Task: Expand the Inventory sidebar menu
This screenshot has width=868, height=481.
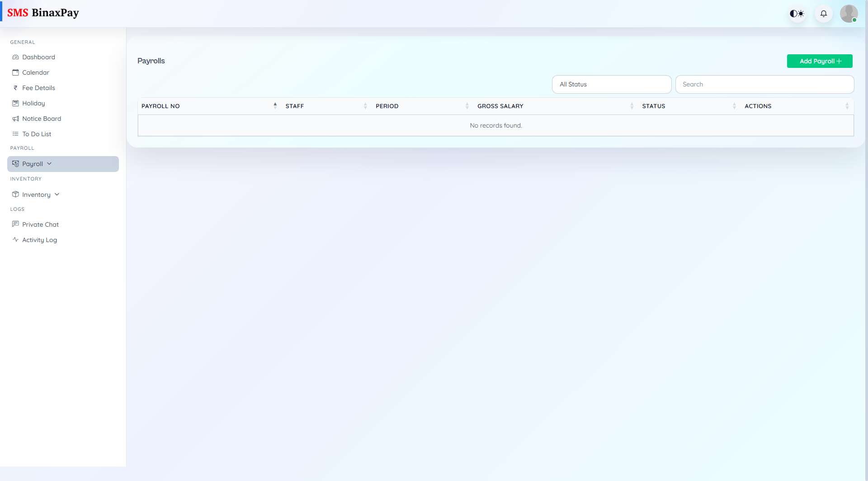Action: [x=57, y=194]
